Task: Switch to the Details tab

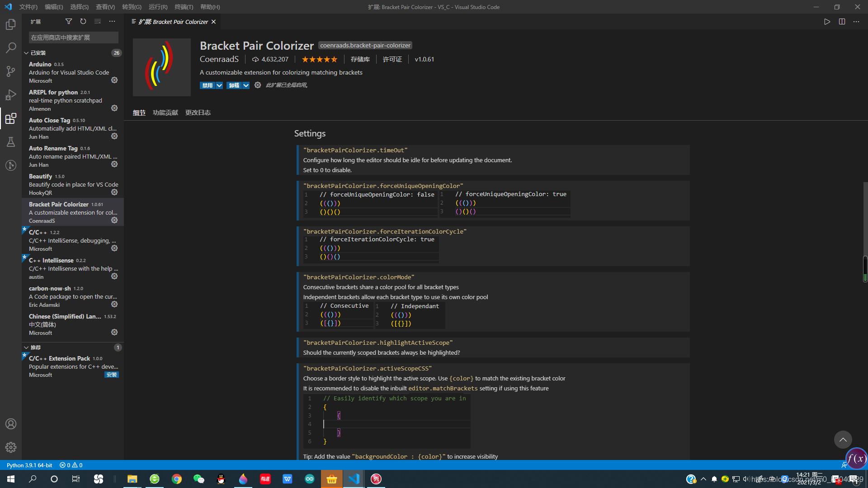Action: [x=139, y=113]
